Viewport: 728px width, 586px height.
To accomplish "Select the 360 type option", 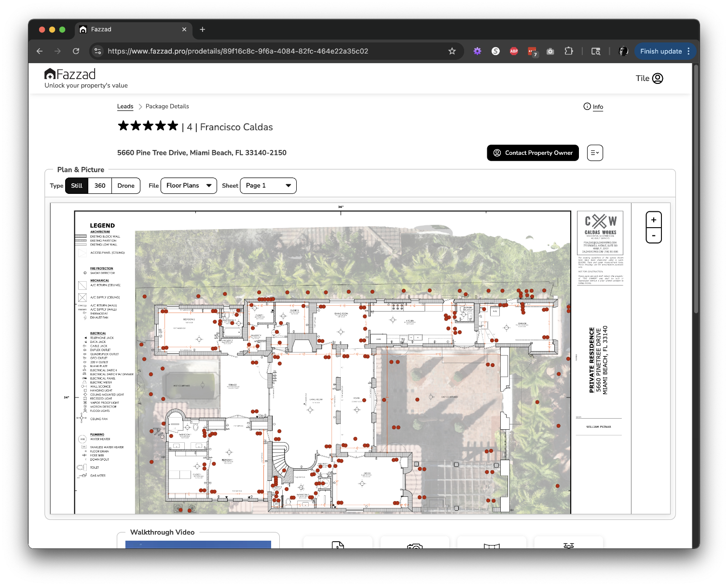I will click(100, 186).
